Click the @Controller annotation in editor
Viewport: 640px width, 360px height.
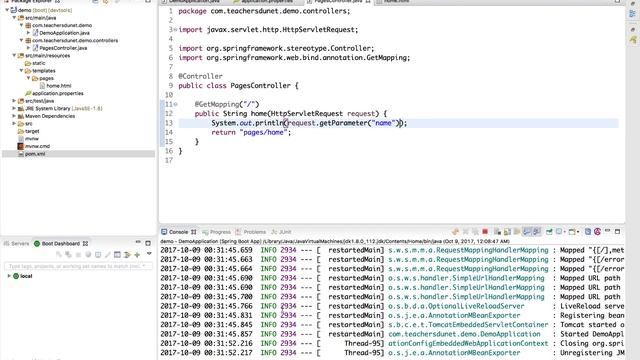coord(200,76)
